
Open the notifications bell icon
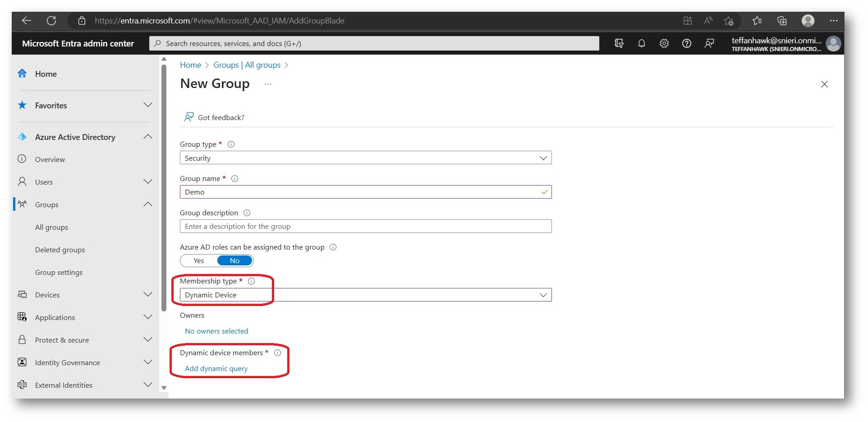tap(641, 43)
